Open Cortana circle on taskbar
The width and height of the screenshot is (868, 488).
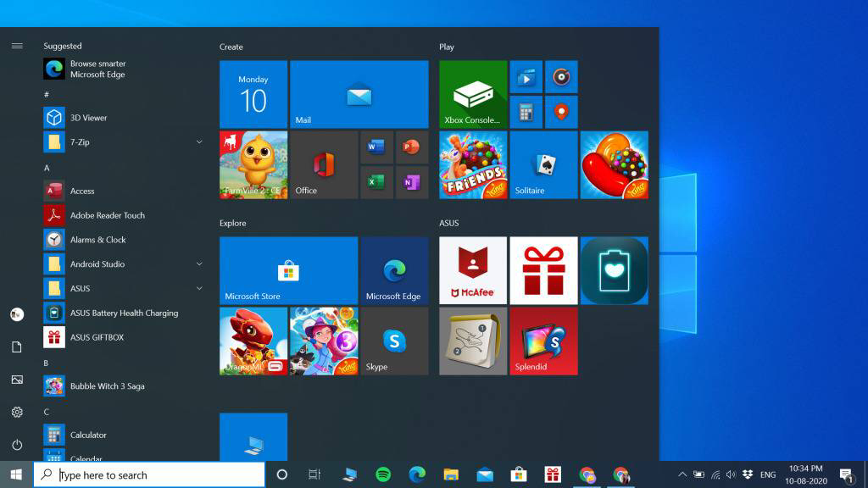tap(281, 474)
